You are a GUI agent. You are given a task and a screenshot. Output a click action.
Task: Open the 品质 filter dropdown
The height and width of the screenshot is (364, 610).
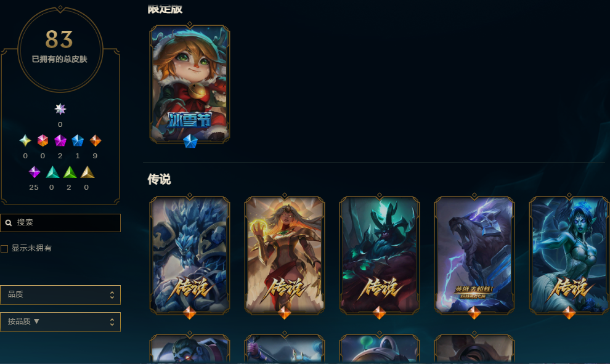60,295
